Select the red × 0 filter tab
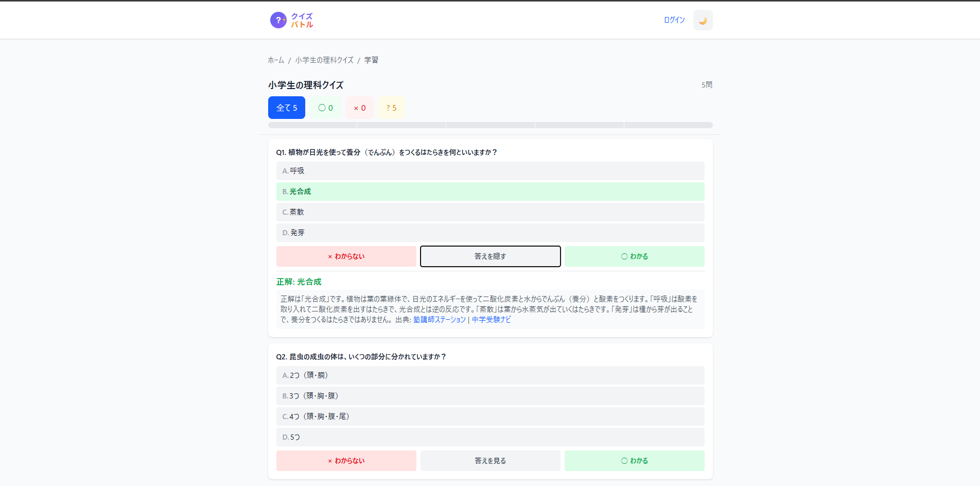The height and width of the screenshot is (486, 980). click(x=359, y=108)
